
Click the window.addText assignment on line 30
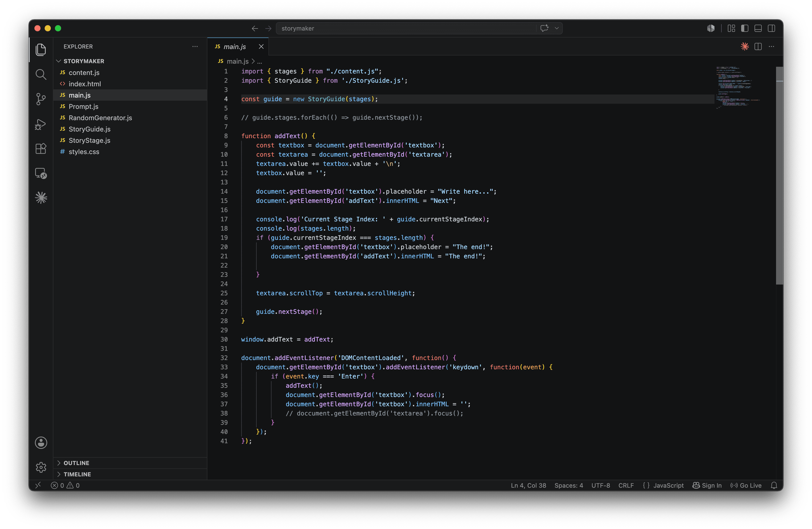[287, 339]
